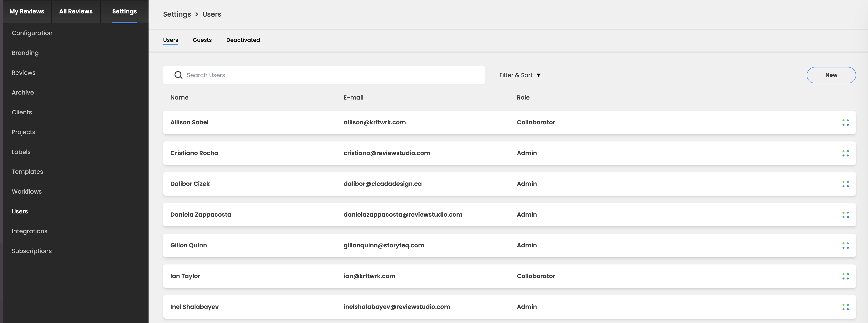
Task: Select the name Gillon Quinn
Action: tap(188, 245)
